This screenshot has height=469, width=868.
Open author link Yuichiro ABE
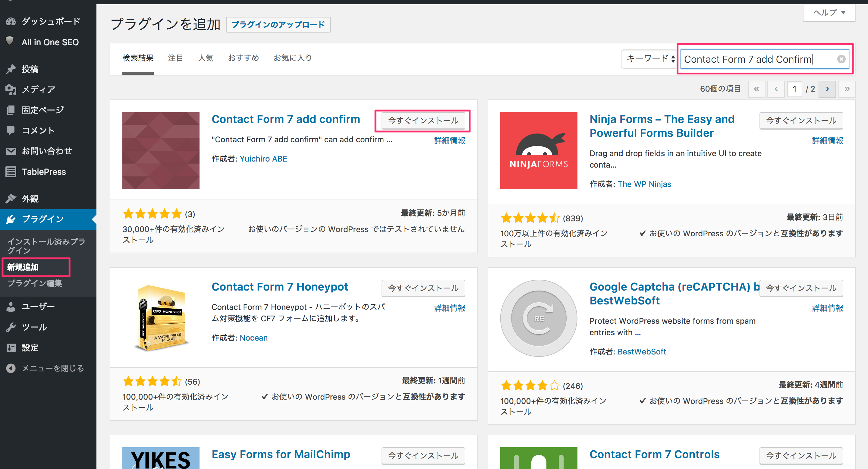263,159
